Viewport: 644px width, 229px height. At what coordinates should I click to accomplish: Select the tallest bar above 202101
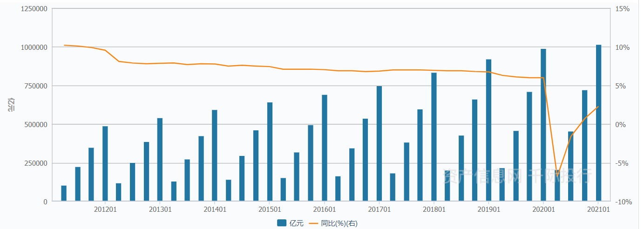click(598, 123)
